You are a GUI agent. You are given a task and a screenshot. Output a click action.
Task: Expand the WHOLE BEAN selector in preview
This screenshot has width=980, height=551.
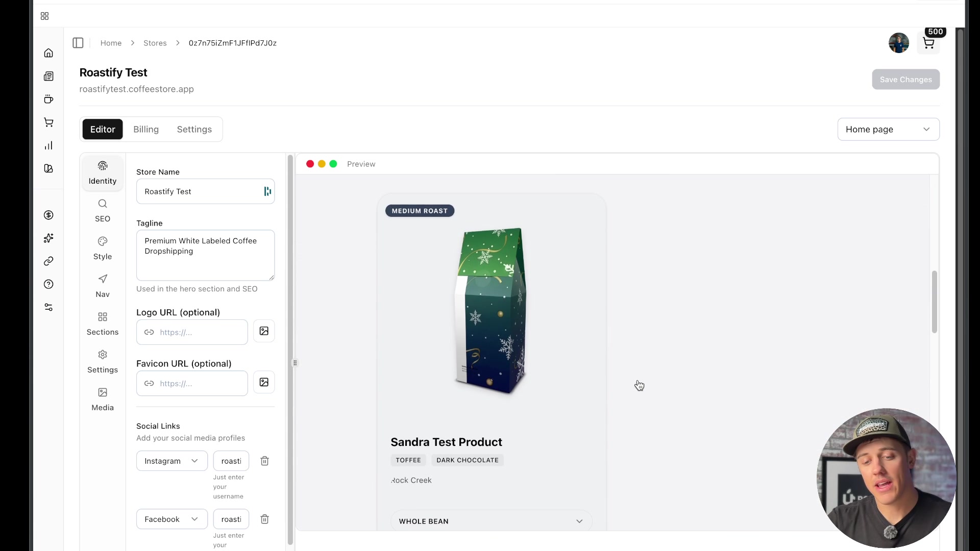click(x=491, y=521)
